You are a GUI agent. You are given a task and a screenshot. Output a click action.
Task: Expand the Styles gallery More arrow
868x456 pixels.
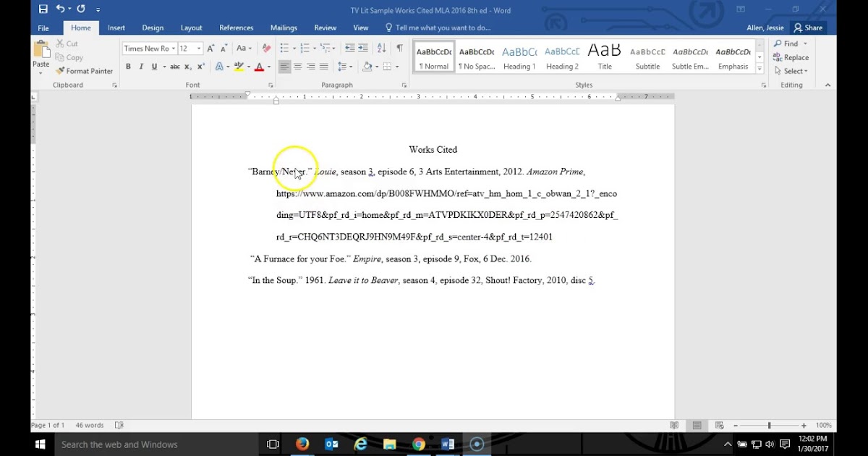click(x=759, y=69)
